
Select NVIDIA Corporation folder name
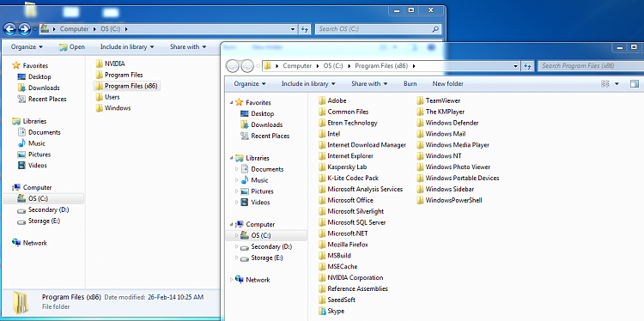[355, 278]
